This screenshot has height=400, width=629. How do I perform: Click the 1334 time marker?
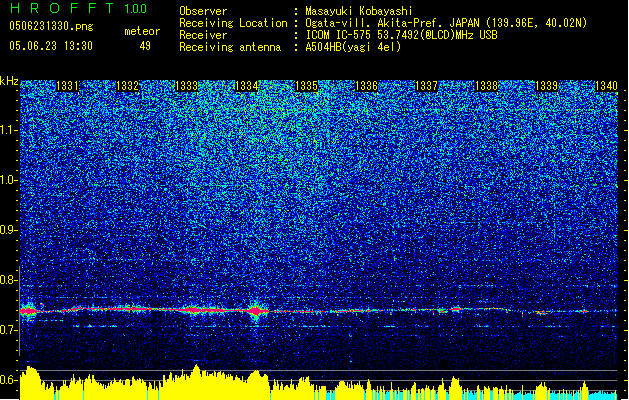click(246, 86)
